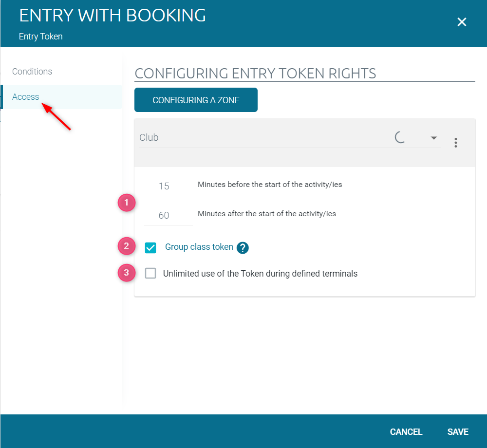Click the Unlimited use of the Token label
487x448 pixels.
260,274
